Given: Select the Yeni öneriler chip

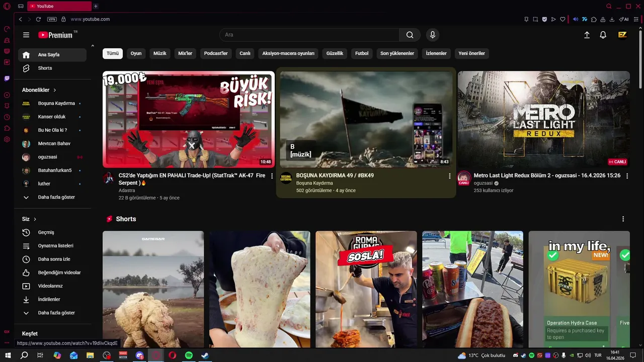Looking at the screenshot, I should point(472,53).
